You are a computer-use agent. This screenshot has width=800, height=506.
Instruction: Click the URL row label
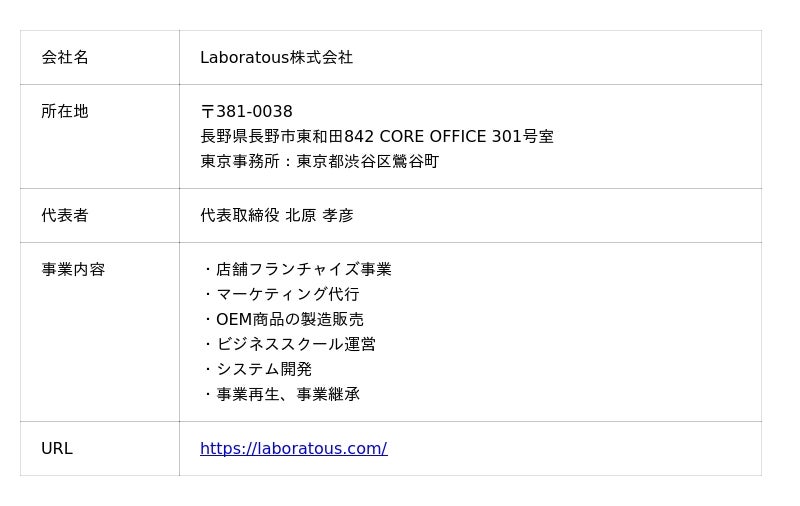pos(57,449)
